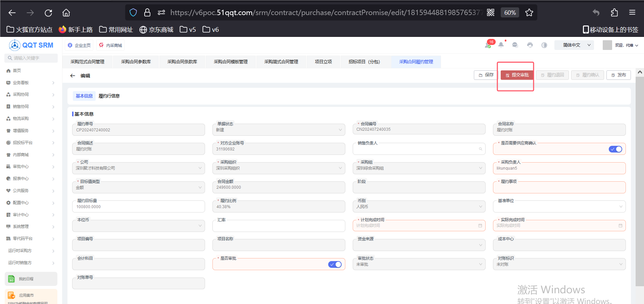
Task: Click the 履约目标量 field
Action: pos(138,206)
